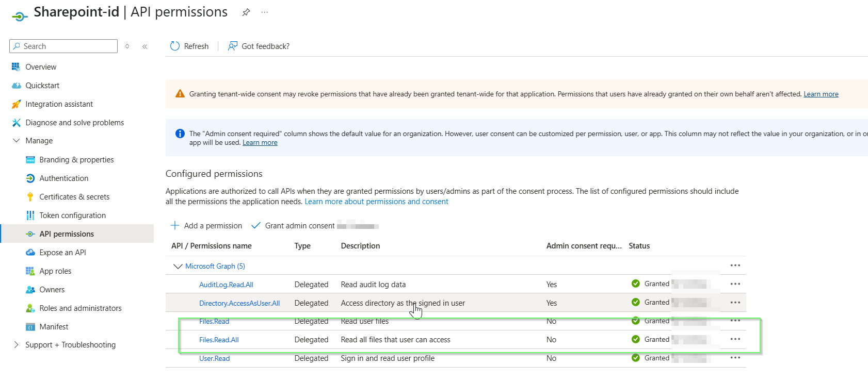Click the checkmark icon for Grant admin consent
The height and width of the screenshot is (382, 868).
point(256,226)
